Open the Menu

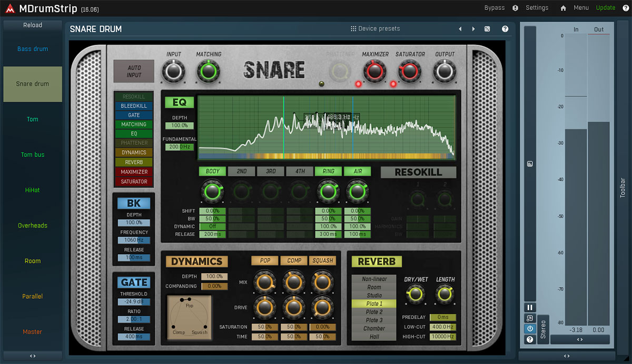pyautogui.click(x=581, y=8)
